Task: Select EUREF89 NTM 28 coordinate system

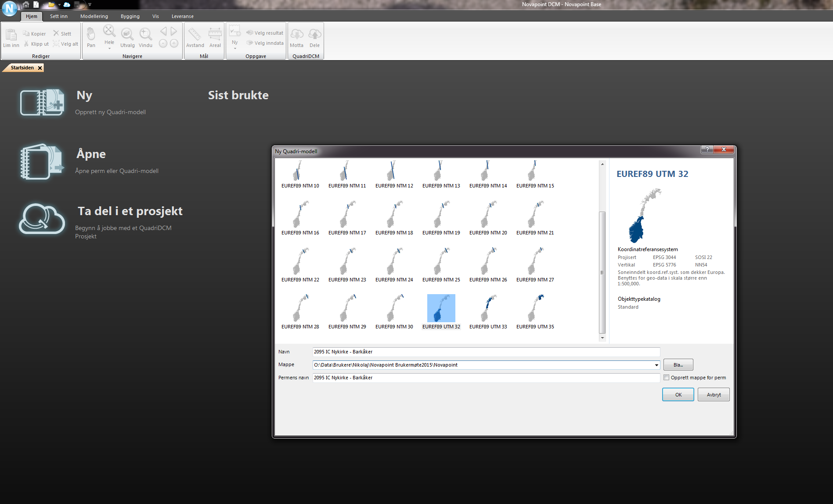Action: (300, 312)
